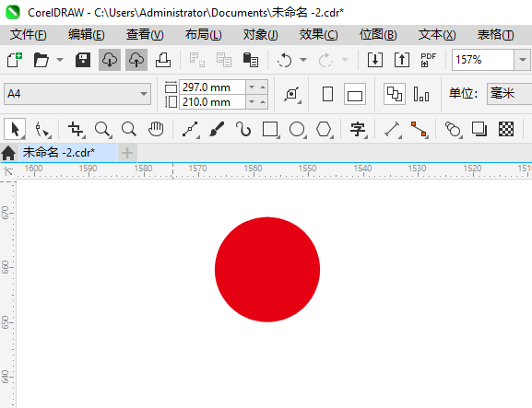The height and width of the screenshot is (408, 532).
Task: Click the 157% zoom level field
Action: [483, 60]
